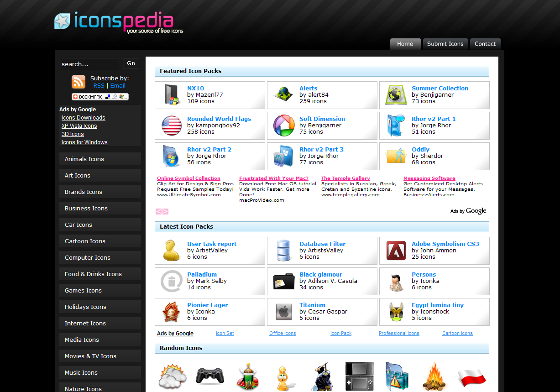The height and width of the screenshot is (392, 560).
Task: Open the Rhor v2 Part 1 icon
Action: pyautogui.click(x=396, y=125)
